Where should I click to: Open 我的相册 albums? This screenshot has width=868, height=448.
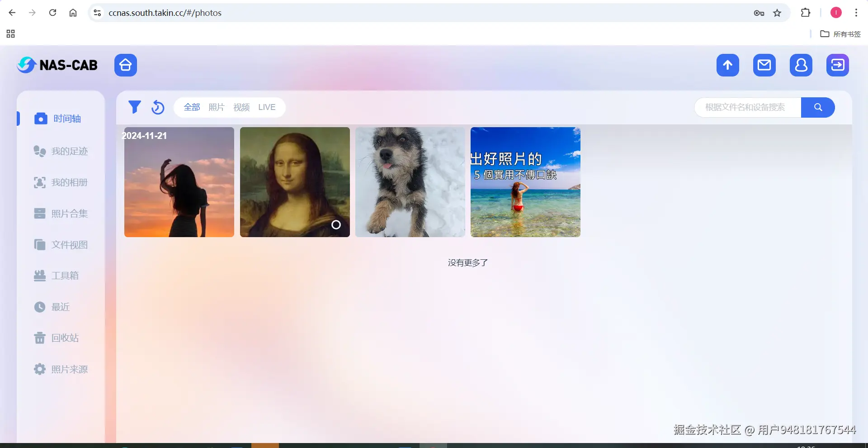click(x=61, y=182)
